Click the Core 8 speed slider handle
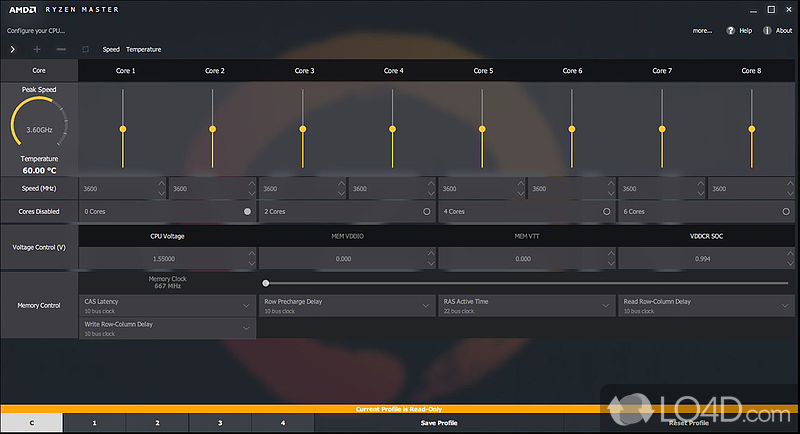Screen dimensions: 800x434 pos(752,129)
